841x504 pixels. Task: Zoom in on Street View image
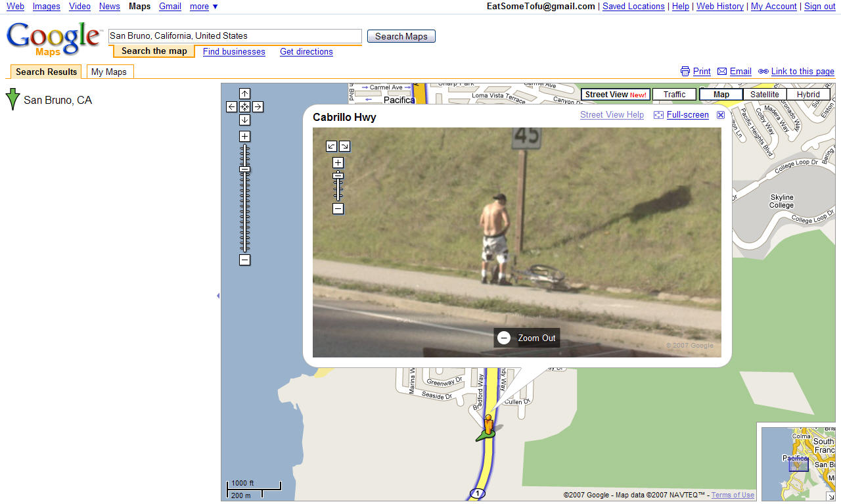pyautogui.click(x=338, y=163)
